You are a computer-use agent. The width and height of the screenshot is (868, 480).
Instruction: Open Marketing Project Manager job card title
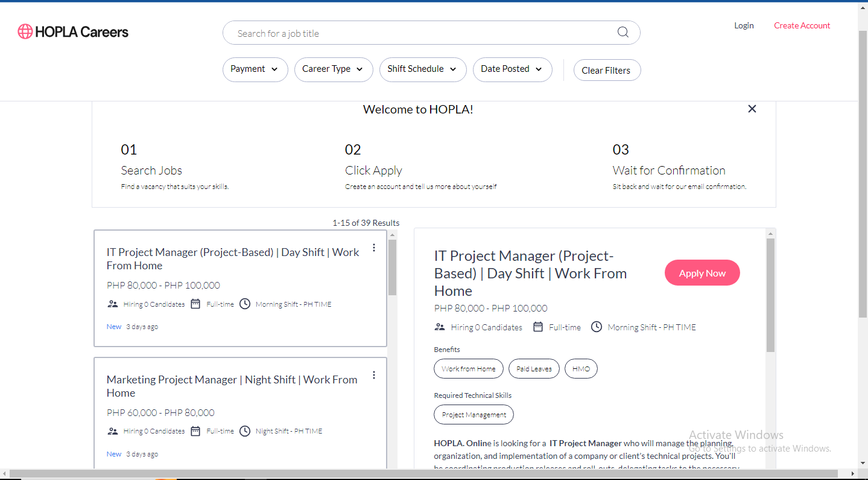click(x=232, y=386)
